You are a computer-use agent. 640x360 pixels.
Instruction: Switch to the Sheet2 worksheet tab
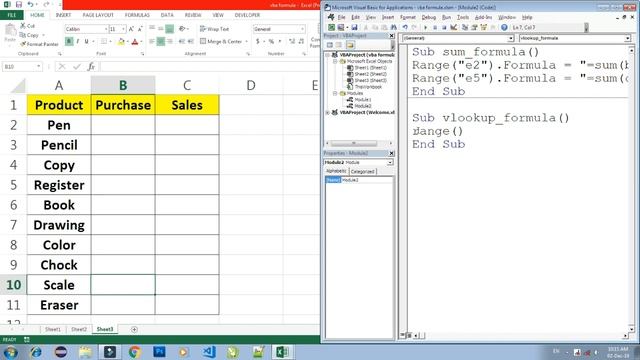(x=79, y=329)
